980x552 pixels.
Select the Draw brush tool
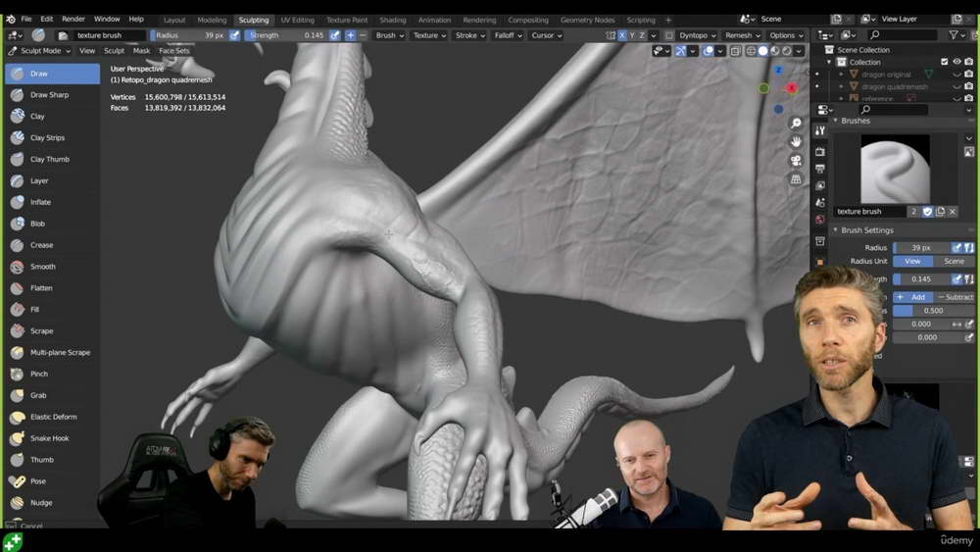point(53,74)
